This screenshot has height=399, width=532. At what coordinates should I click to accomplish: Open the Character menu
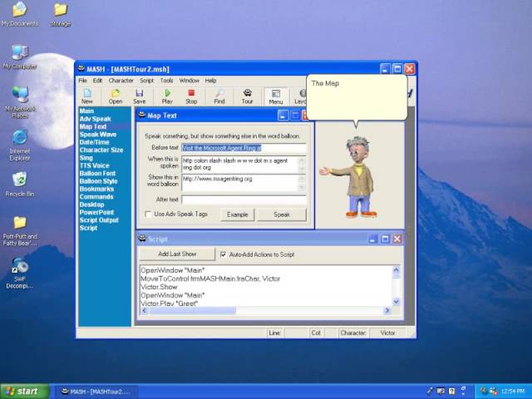[x=121, y=81]
